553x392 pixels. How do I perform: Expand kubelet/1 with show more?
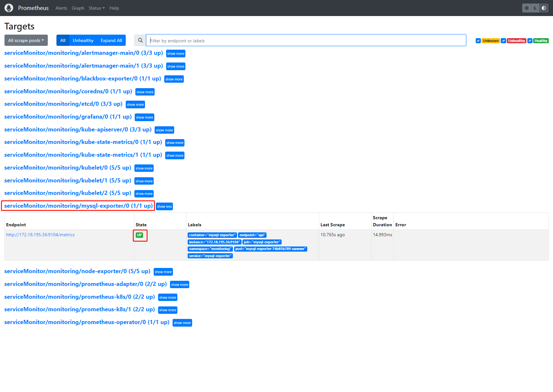click(x=144, y=181)
